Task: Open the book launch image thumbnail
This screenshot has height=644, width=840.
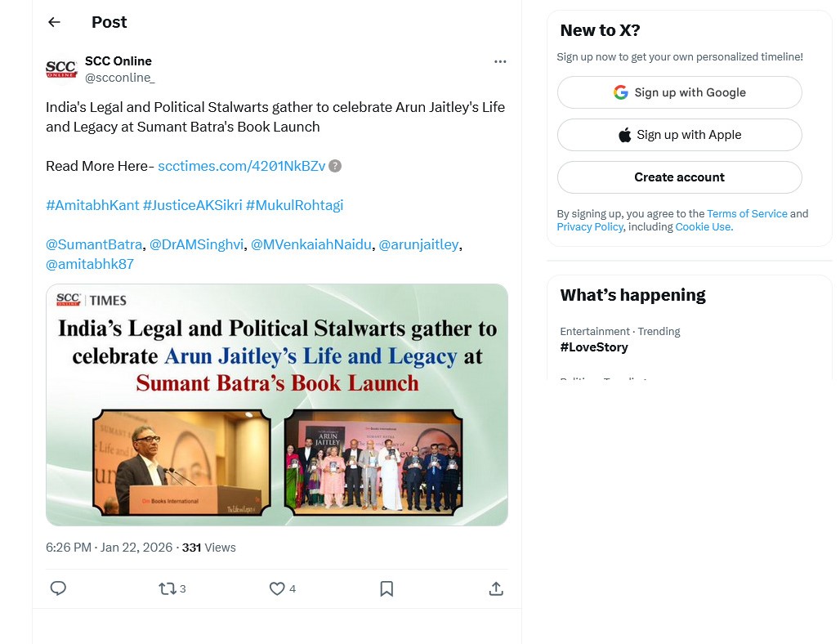Action: 277,405
